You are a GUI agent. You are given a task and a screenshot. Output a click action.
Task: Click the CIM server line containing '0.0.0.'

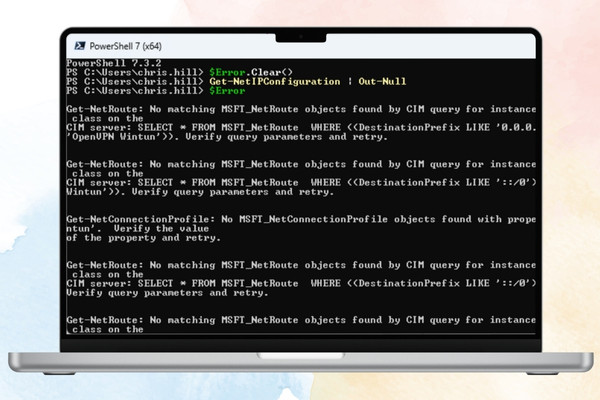pos(301,127)
